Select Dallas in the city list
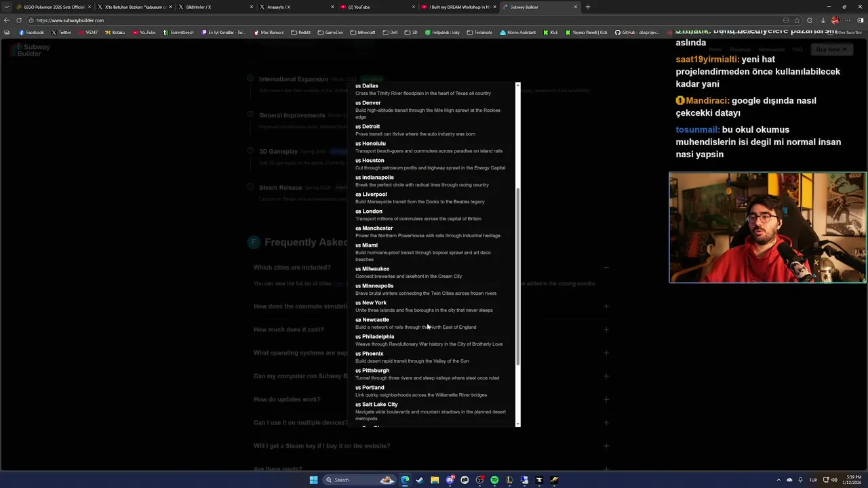The height and width of the screenshot is (488, 868). tap(370, 86)
